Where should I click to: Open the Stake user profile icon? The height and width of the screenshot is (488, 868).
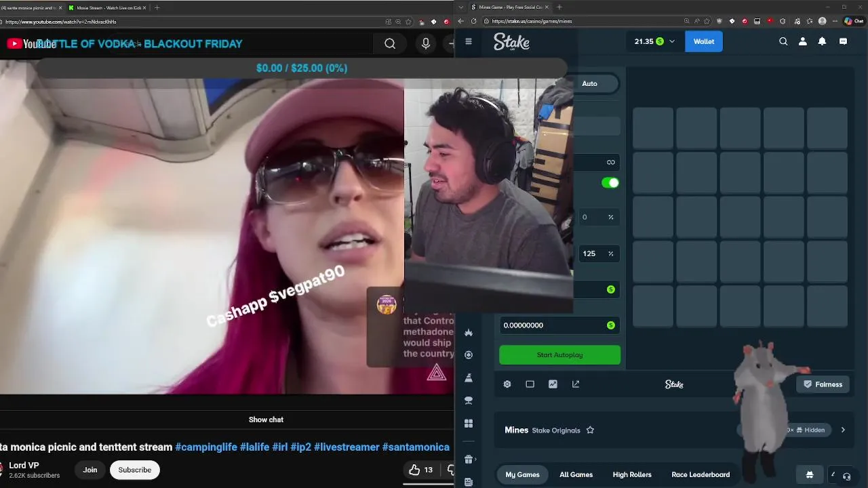pos(803,41)
